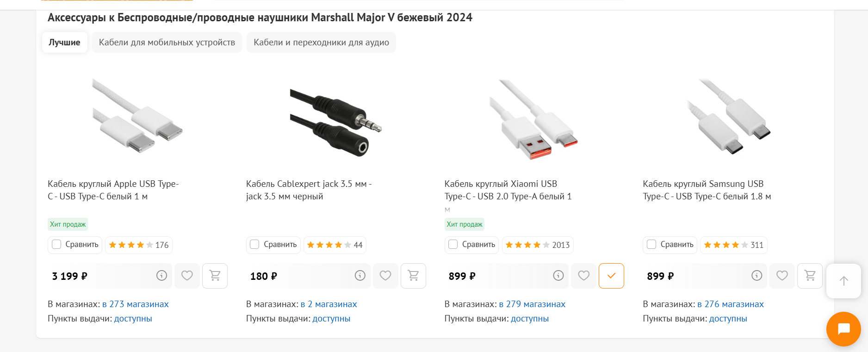
Task: Add Samsung USB Type-C cable to cart
Action: point(810,276)
